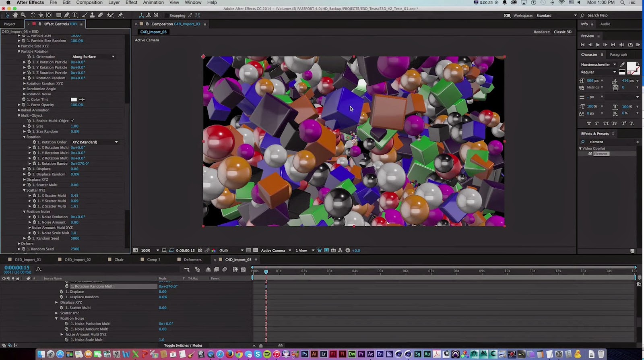Screen dimensions: 644x360
Task: Open the timeline search magnifier
Action: click(39, 269)
